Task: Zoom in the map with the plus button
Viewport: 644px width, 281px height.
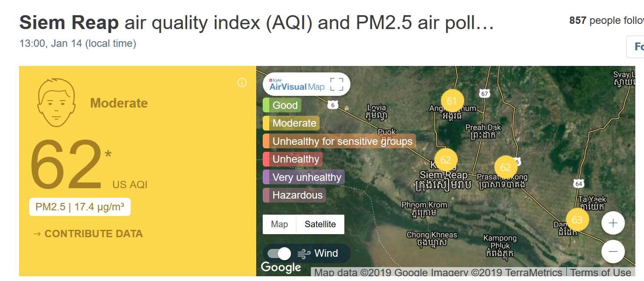Action: 613,223
